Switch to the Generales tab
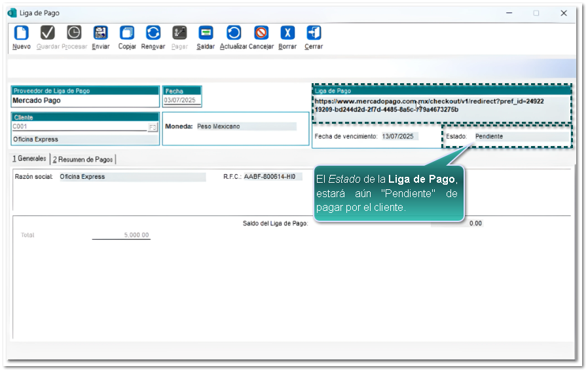Image resolution: width=588 pixels, height=372 pixels. [x=30, y=158]
